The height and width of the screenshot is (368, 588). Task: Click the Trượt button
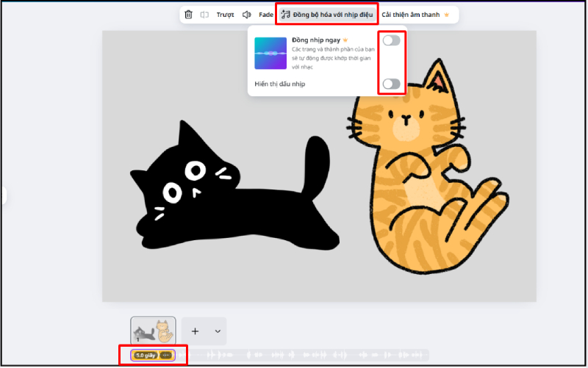(x=225, y=15)
